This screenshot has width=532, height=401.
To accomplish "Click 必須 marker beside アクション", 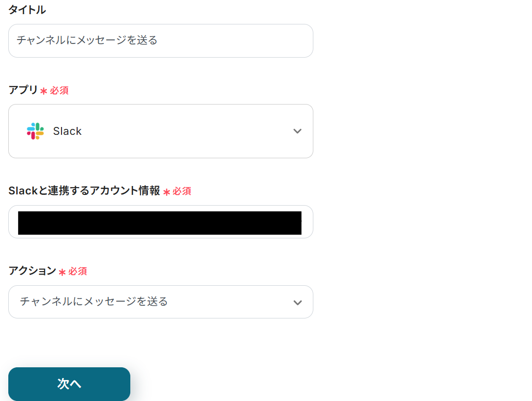I will [78, 272].
